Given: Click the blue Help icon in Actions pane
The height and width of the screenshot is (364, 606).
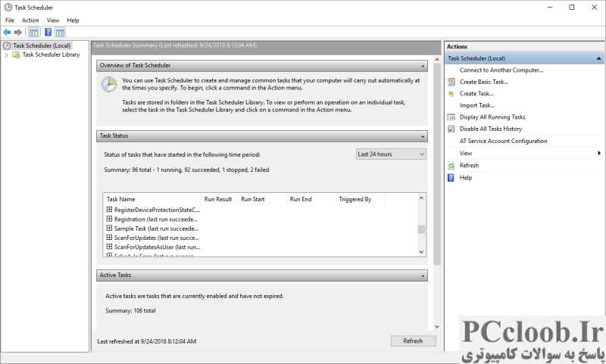Looking at the screenshot, I should 451,178.
